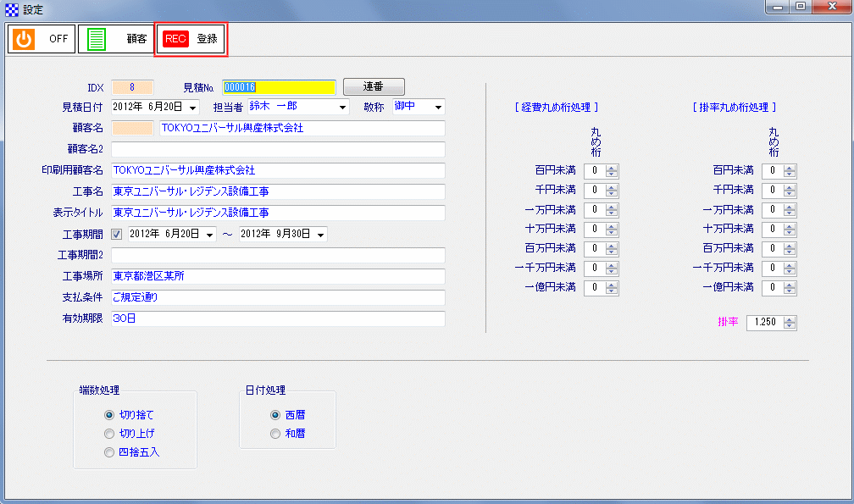Select the 切り上げ rounding option
Image resolution: width=854 pixels, height=504 pixels.
click(109, 434)
